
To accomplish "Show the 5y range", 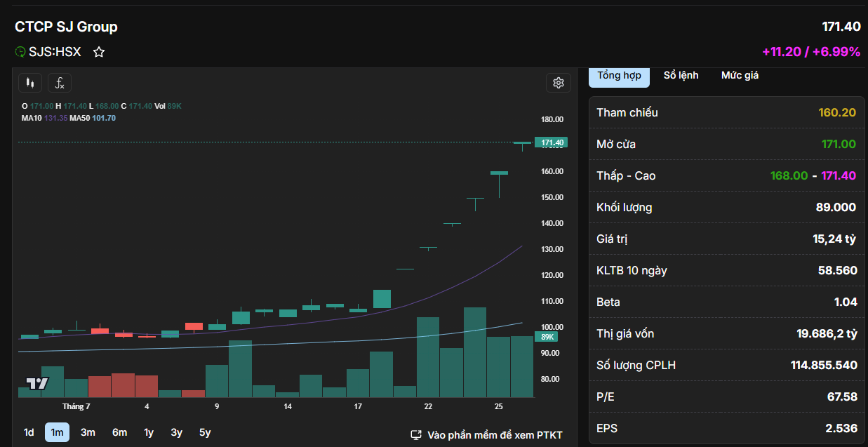I will click(x=205, y=432).
